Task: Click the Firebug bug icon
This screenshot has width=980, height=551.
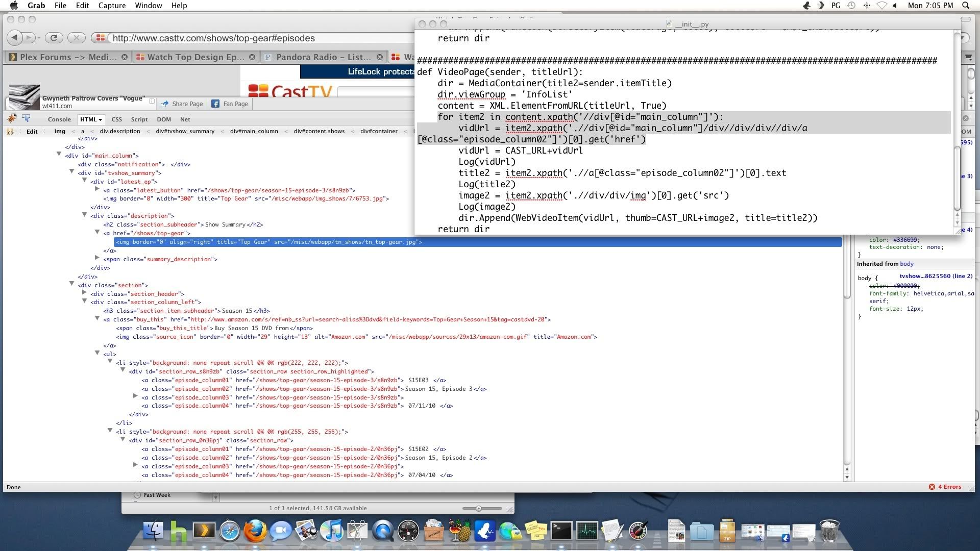Action: click(12, 118)
